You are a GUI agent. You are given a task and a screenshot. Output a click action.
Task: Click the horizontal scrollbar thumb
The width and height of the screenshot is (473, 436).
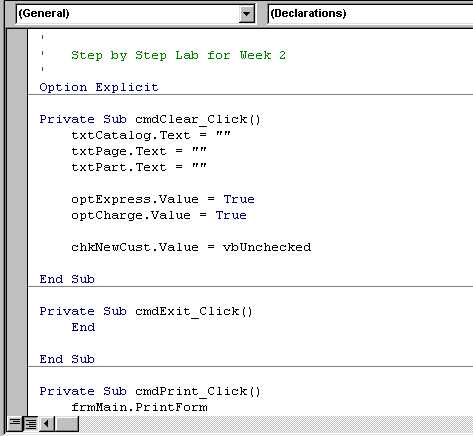pyautogui.click(x=67, y=424)
